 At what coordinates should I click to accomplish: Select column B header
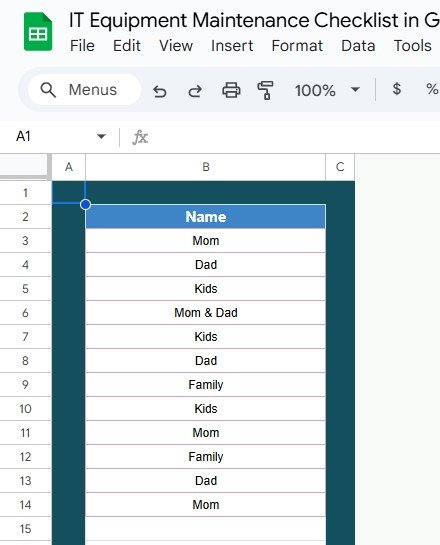coord(205,167)
